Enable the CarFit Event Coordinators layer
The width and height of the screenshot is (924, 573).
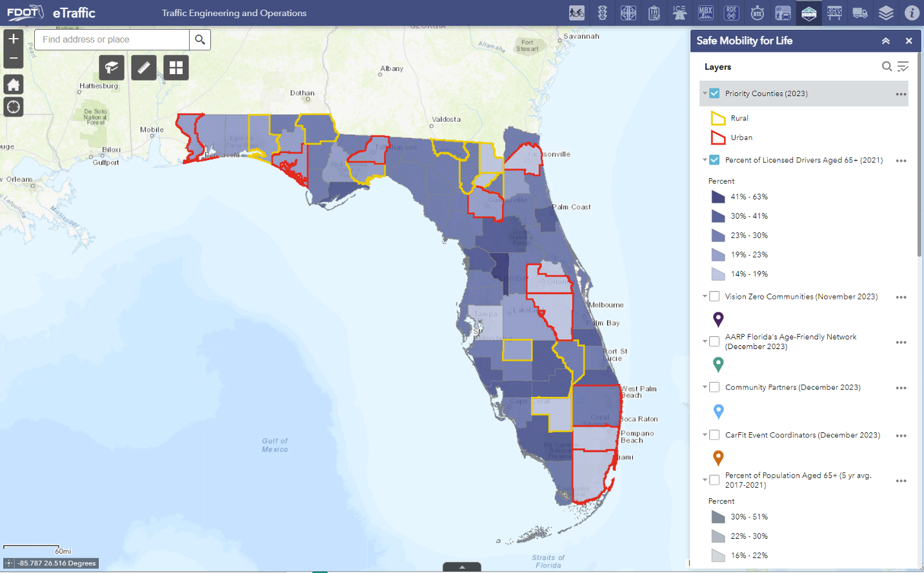click(714, 435)
